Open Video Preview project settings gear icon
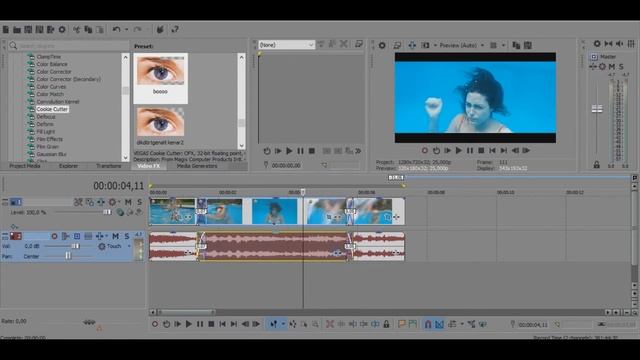Screen dimensions: 640x360 click(x=382, y=45)
